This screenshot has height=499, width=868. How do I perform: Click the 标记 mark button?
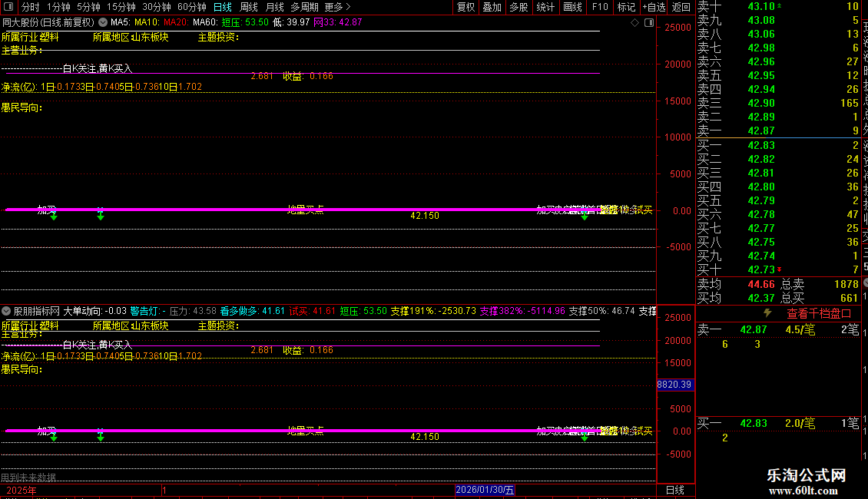pos(626,7)
